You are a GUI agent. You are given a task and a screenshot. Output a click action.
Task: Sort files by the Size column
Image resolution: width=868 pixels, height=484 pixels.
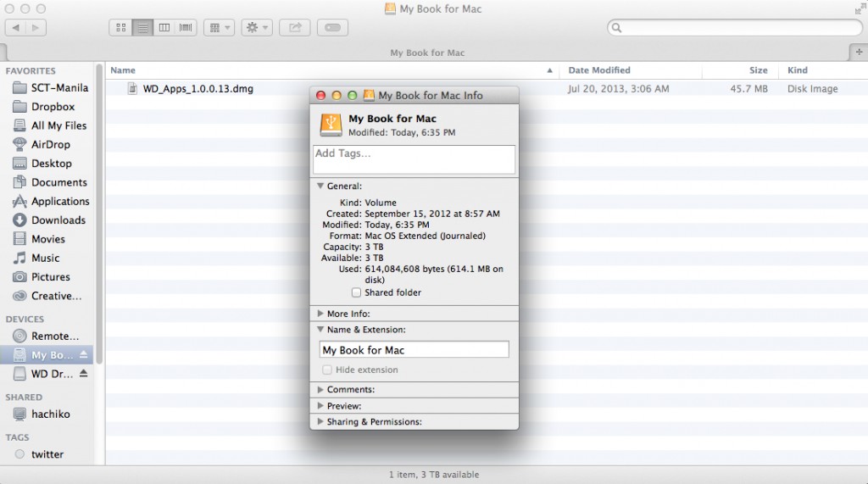[x=758, y=70]
